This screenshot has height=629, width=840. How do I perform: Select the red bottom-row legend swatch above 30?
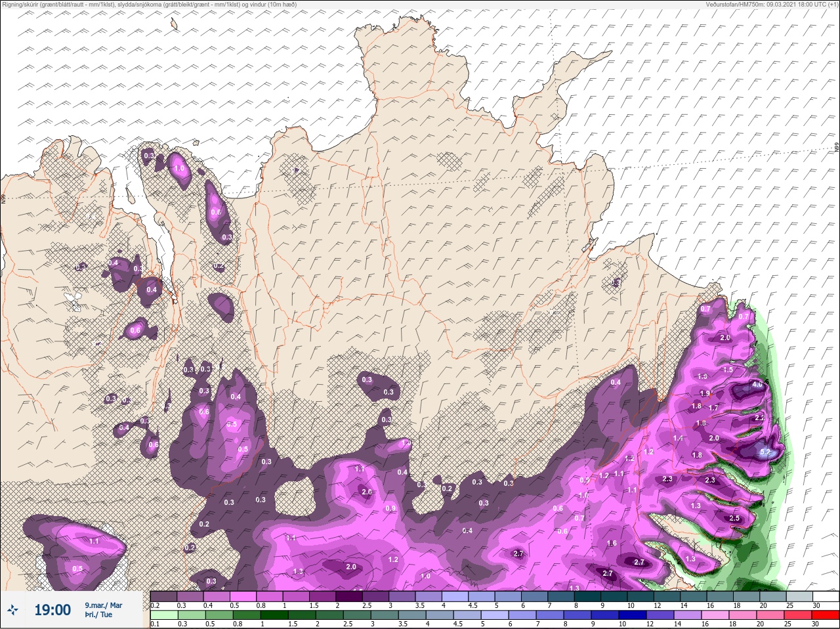click(x=826, y=615)
